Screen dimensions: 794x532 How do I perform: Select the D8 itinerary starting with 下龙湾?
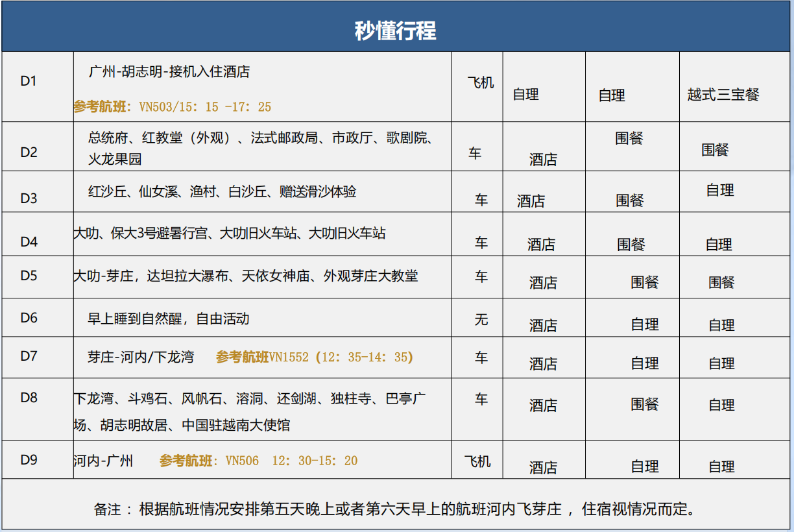(x=250, y=398)
